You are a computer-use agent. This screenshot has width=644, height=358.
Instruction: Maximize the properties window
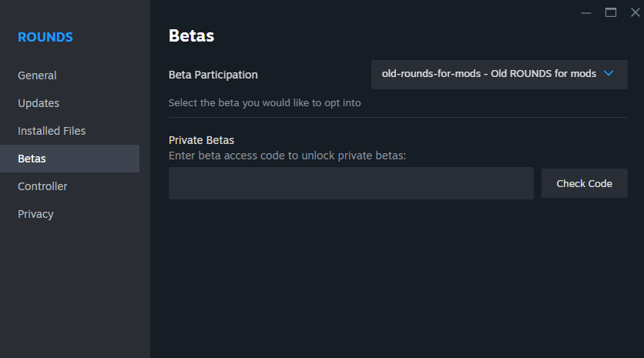tap(611, 12)
